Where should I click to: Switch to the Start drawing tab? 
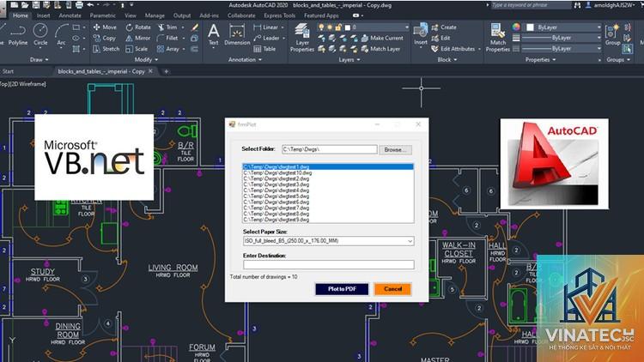8,71
